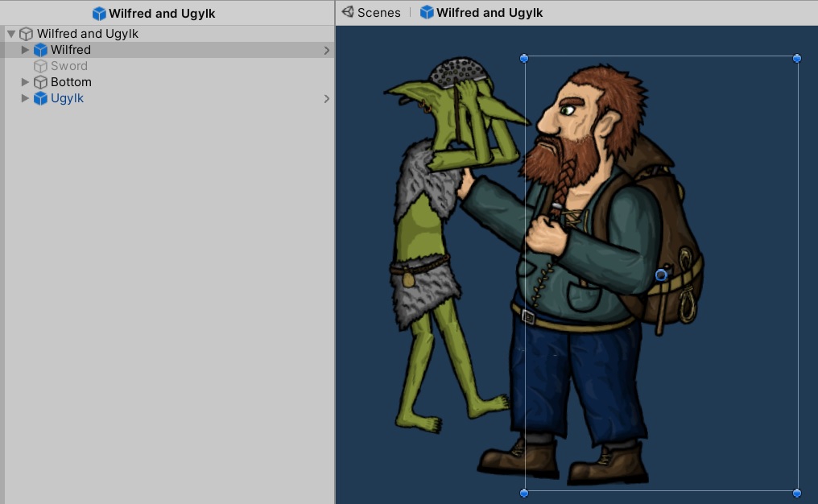Select the Bottom object row

point(169,82)
